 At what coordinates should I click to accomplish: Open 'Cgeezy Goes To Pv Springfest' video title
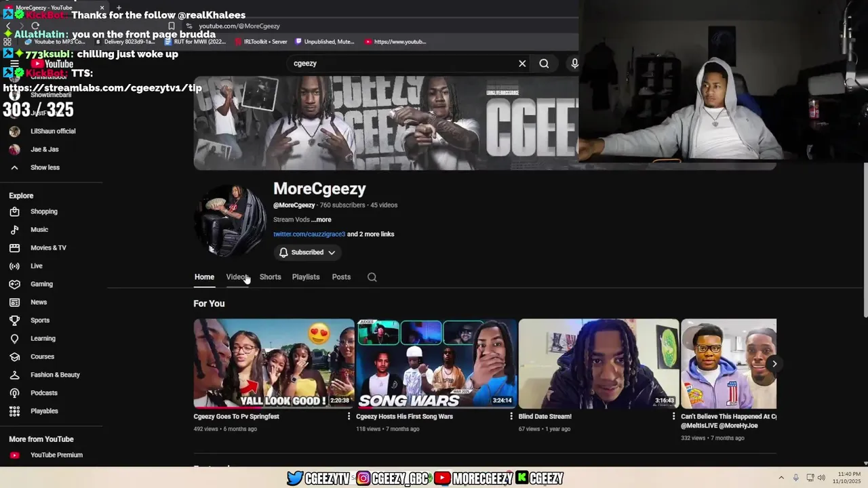tap(237, 417)
